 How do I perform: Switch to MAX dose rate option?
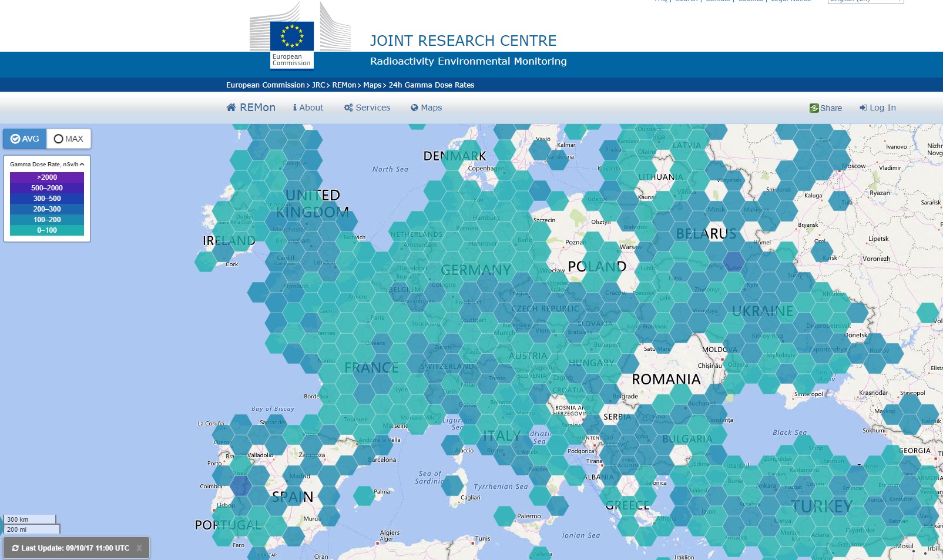pyautogui.click(x=69, y=139)
